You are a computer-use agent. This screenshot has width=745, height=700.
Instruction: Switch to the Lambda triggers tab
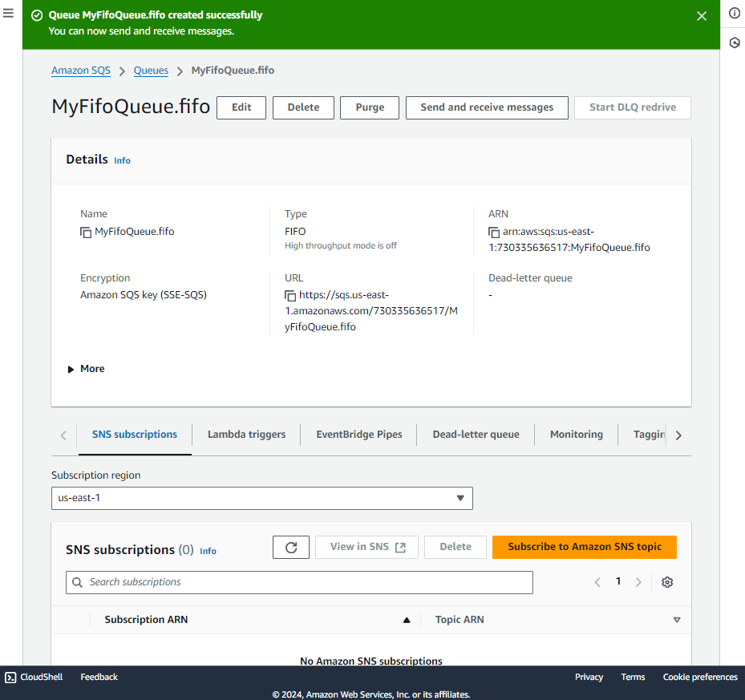246,435
